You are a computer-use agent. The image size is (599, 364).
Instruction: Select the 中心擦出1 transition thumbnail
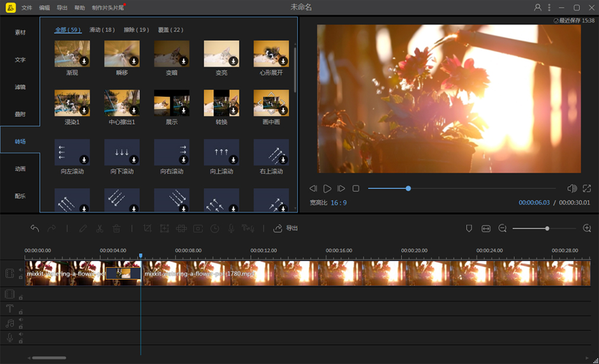click(122, 103)
